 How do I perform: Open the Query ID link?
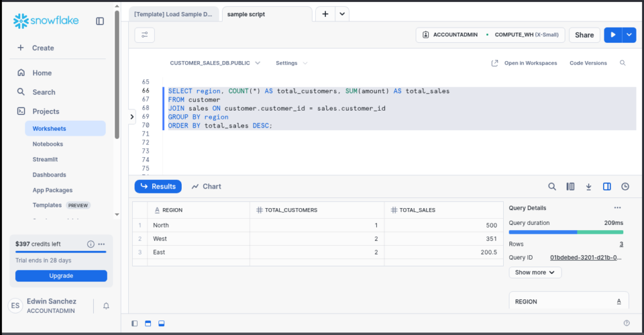click(x=586, y=258)
